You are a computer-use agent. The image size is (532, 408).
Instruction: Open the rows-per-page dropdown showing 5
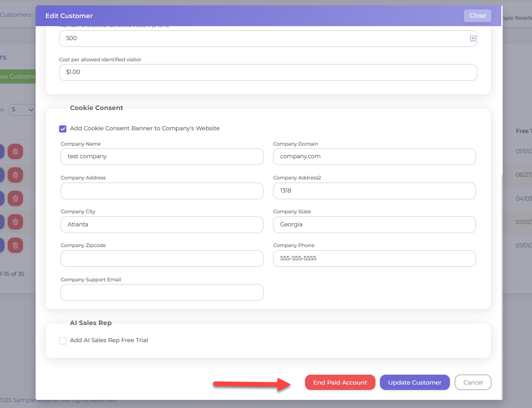pos(23,110)
